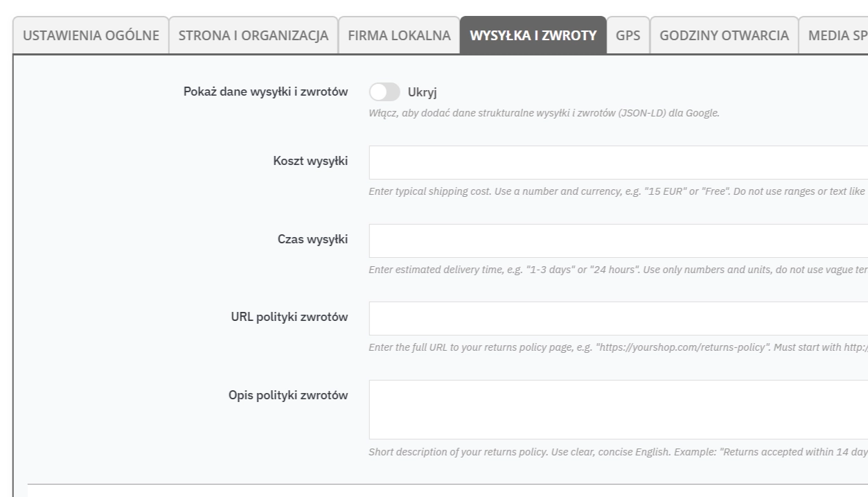Open the Ustawienia ogólne tab
868x497 pixels.
click(91, 36)
